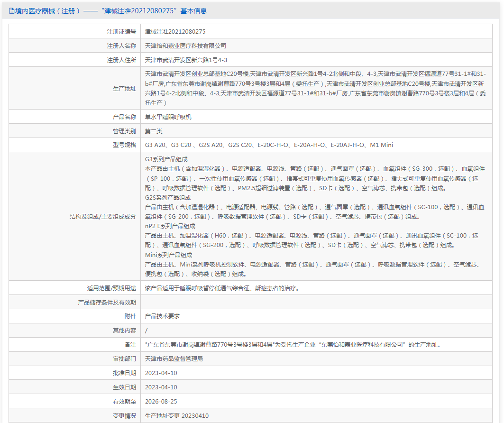This screenshot has width=504, height=423.
Task: Click the 管理类别 label
Action: 124,131
